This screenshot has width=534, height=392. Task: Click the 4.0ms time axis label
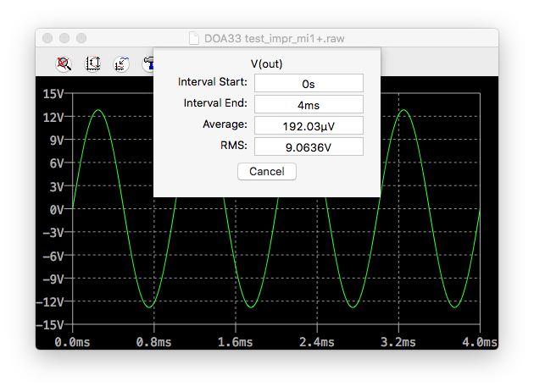(480, 342)
